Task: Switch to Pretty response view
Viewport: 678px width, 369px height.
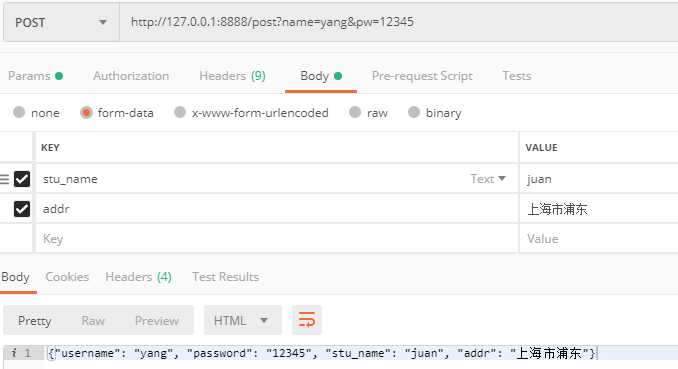Action: tap(35, 321)
